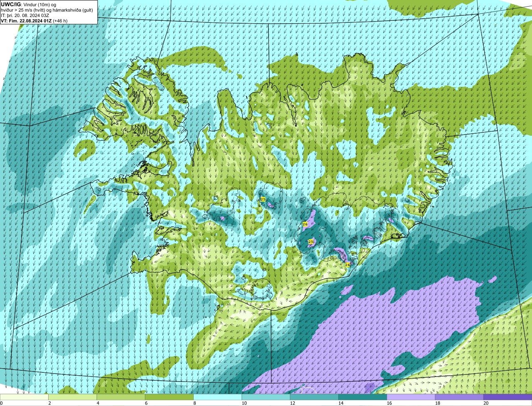The height and width of the screenshot is (406, 532).
Task: Select the 8–10 m/s pale cyan legend swatch
Action: [x=217, y=397]
